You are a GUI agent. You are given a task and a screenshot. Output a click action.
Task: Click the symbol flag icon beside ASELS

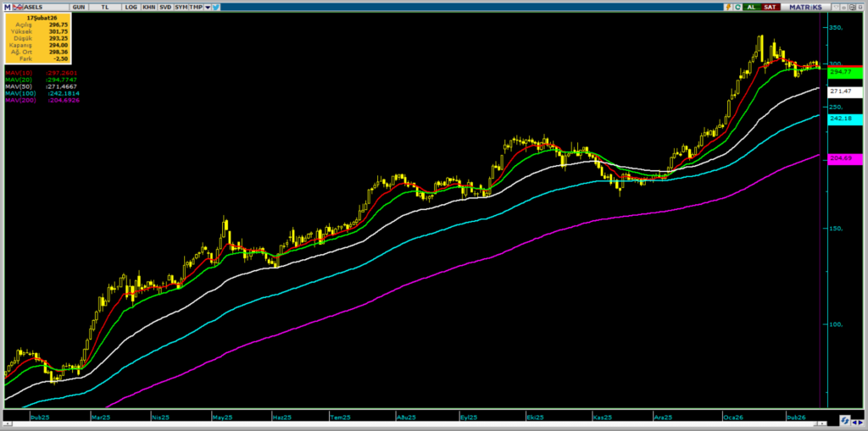coord(18,7)
